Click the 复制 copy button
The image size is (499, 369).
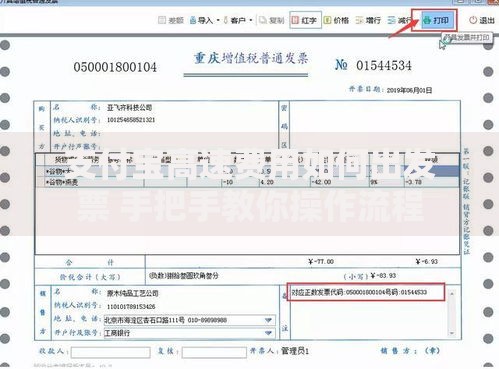272,20
